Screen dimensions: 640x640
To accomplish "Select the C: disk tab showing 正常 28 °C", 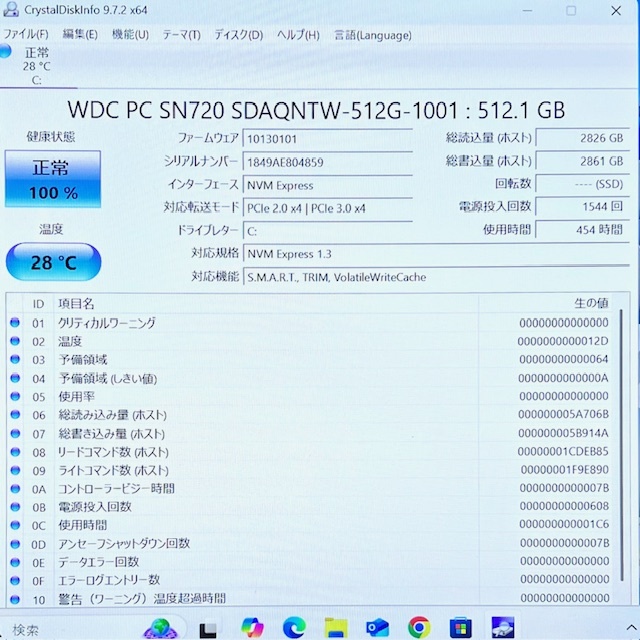I will [38, 66].
